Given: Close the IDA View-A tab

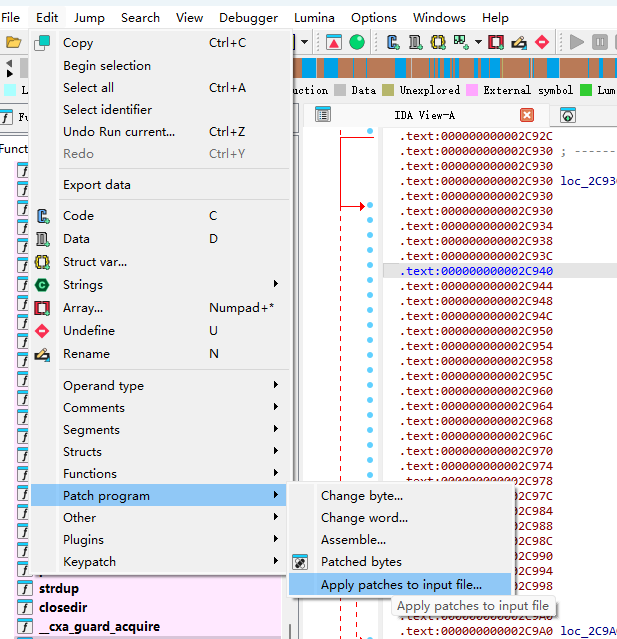Looking at the screenshot, I should coord(527,115).
